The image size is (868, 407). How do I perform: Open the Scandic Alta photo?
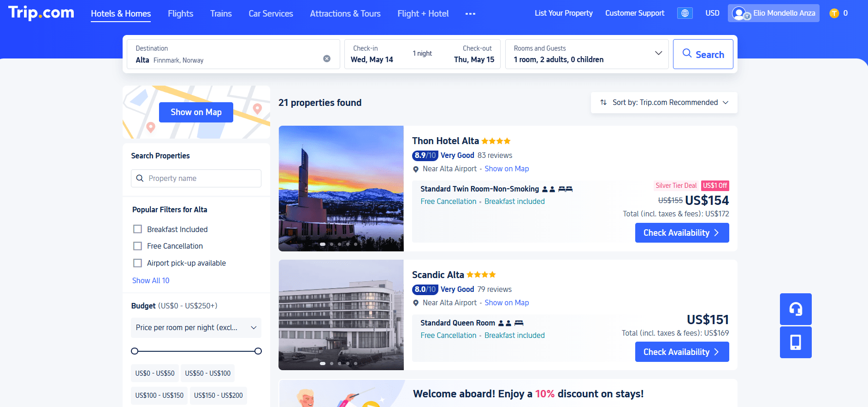341,315
